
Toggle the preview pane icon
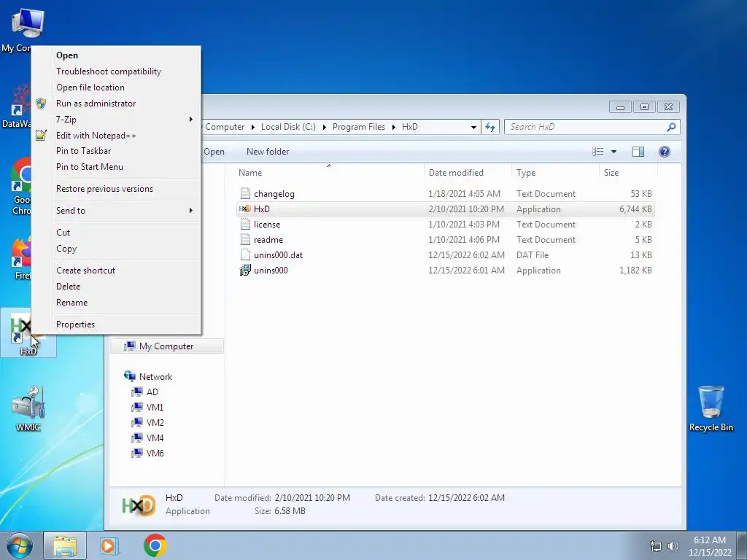(x=638, y=152)
